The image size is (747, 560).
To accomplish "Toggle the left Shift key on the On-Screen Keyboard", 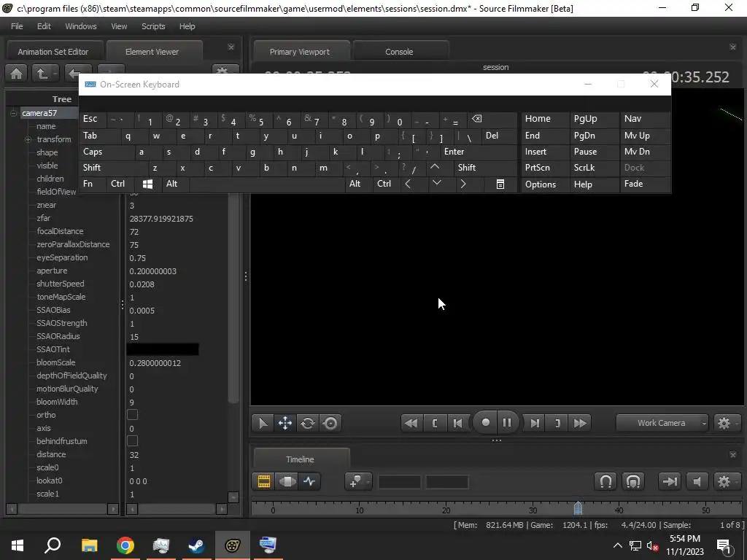I will pyautogui.click(x=113, y=168).
